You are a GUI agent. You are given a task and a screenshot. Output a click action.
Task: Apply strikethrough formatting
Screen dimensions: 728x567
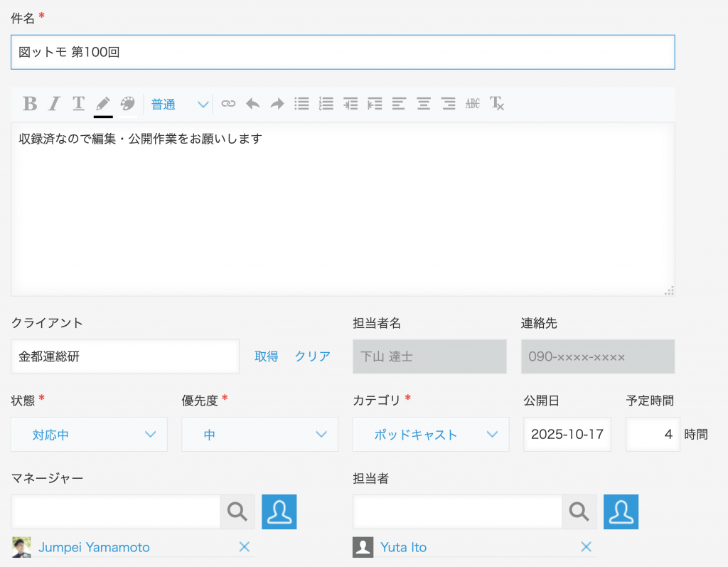click(473, 104)
